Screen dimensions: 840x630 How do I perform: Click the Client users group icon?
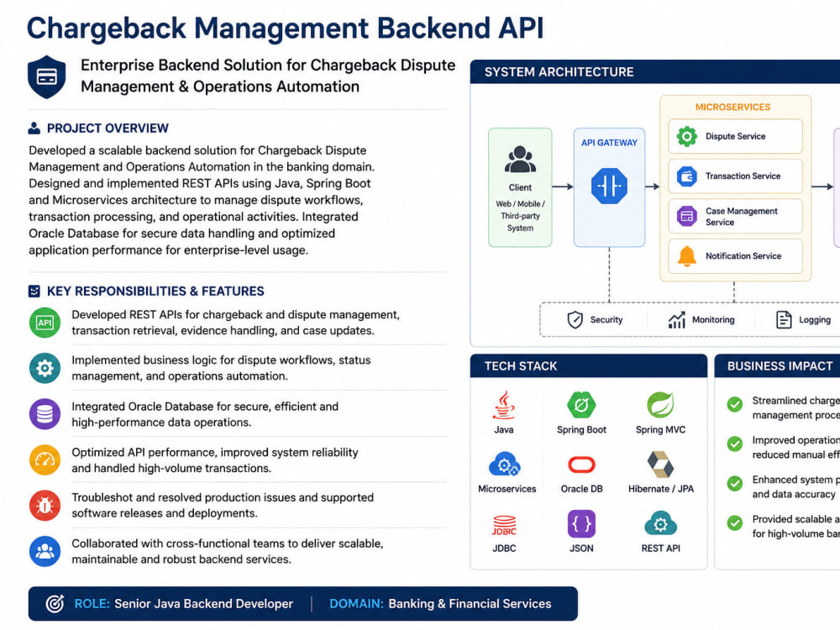[520, 160]
